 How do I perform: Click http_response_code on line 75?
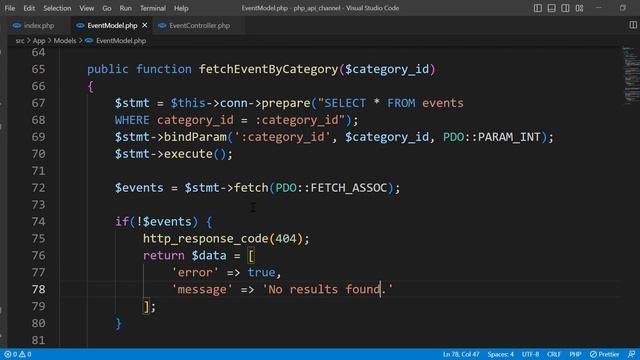205,239
